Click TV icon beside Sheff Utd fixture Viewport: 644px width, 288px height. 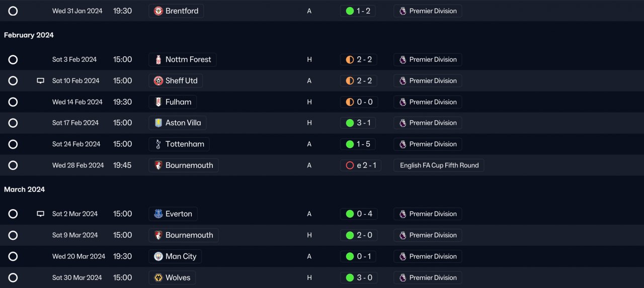click(x=41, y=81)
